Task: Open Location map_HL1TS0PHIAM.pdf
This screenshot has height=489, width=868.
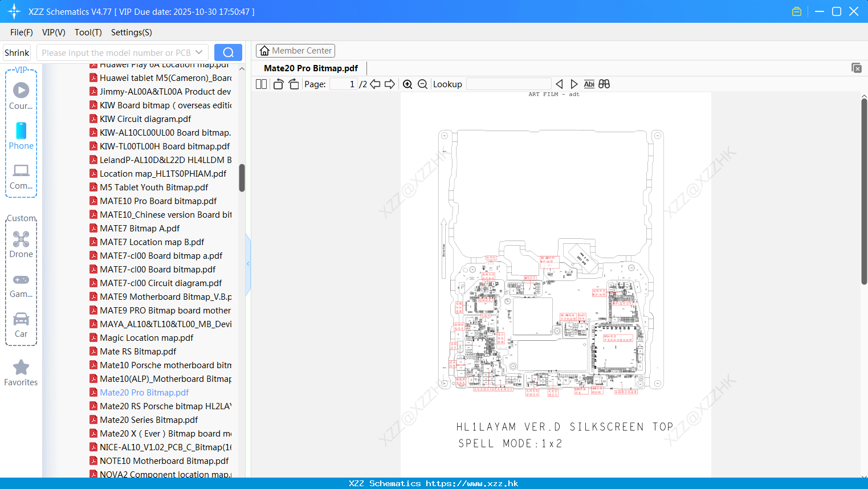Action: (x=158, y=174)
